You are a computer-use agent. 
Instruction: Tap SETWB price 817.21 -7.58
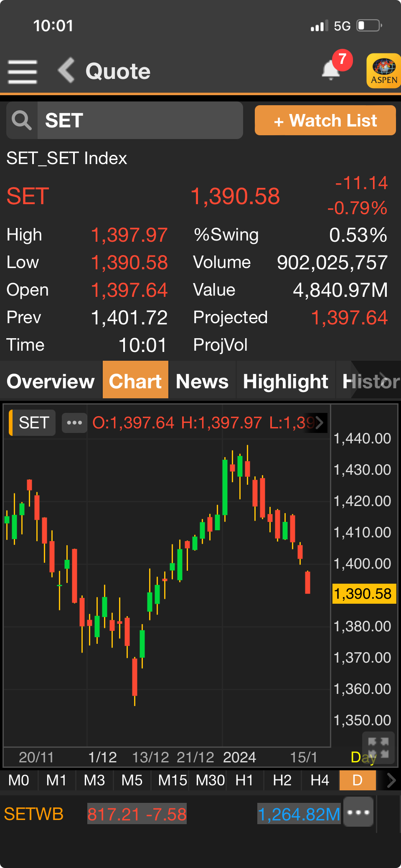(137, 814)
